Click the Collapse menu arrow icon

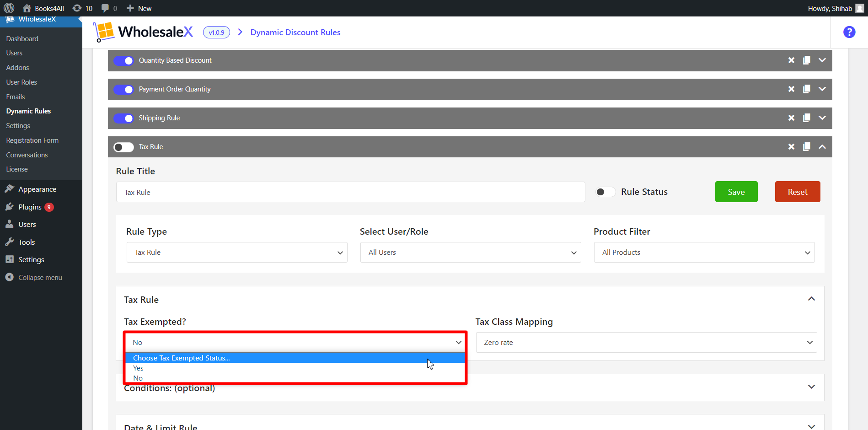coord(9,277)
